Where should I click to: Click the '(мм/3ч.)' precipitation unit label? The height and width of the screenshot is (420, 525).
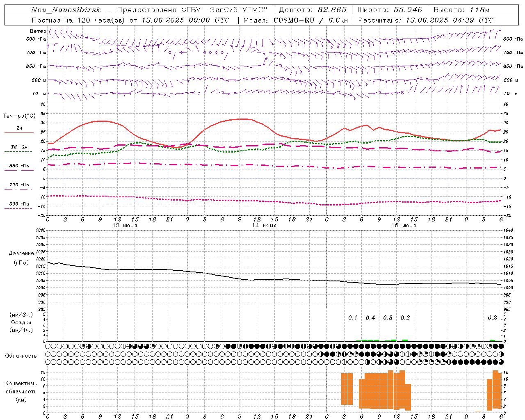coord(21,315)
